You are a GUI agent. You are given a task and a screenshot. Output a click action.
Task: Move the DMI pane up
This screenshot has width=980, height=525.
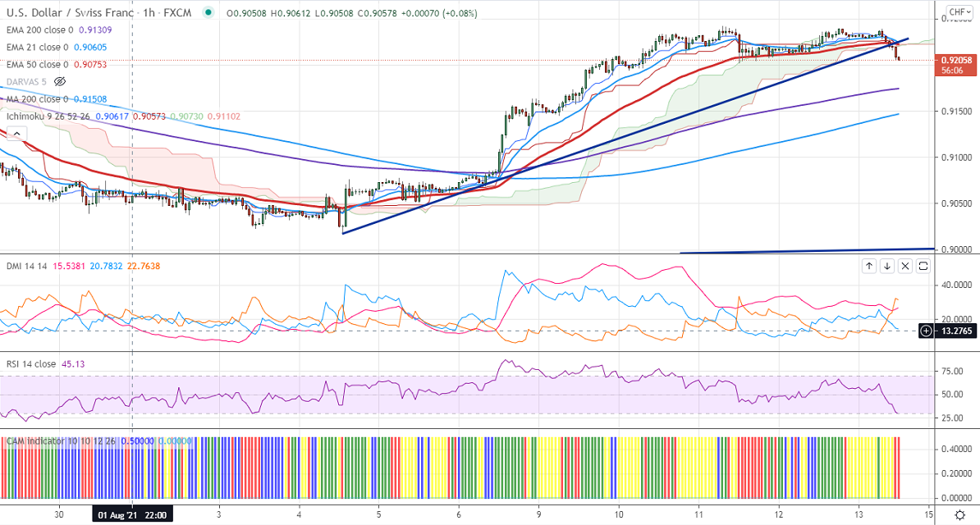click(868, 267)
